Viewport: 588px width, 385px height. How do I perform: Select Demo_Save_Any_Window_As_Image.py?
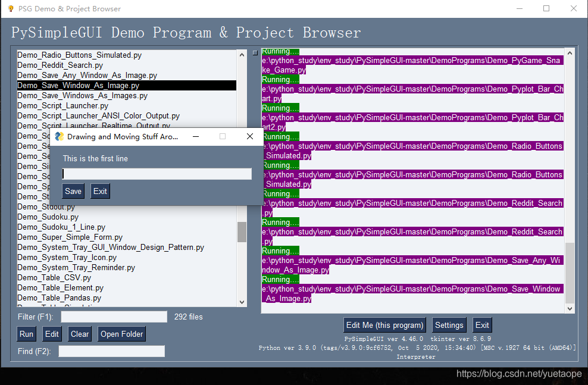click(127, 76)
